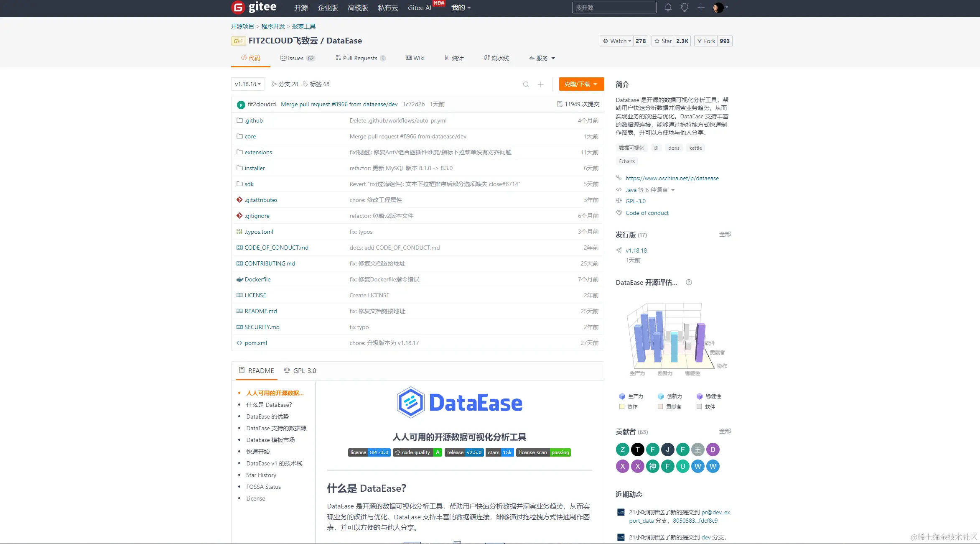Click the 克隆/下载 button

click(x=581, y=84)
